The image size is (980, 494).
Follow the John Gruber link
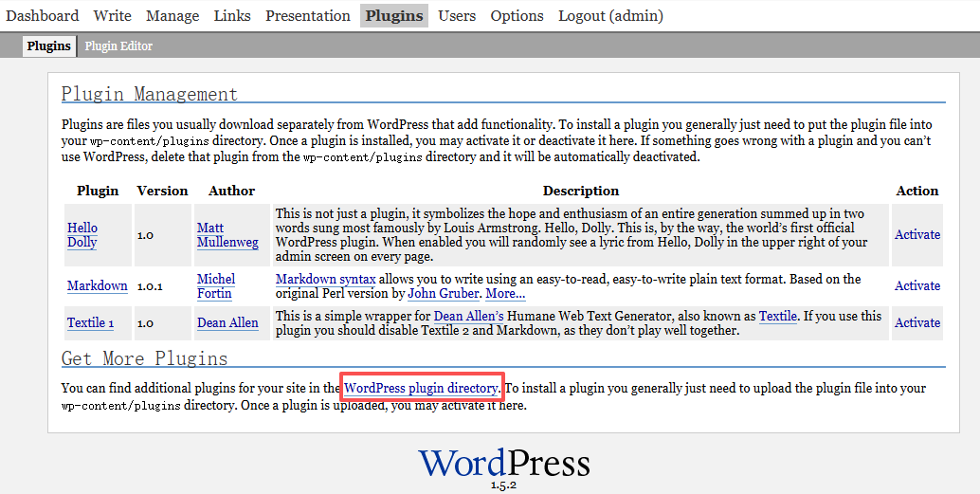click(x=444, y=293)
